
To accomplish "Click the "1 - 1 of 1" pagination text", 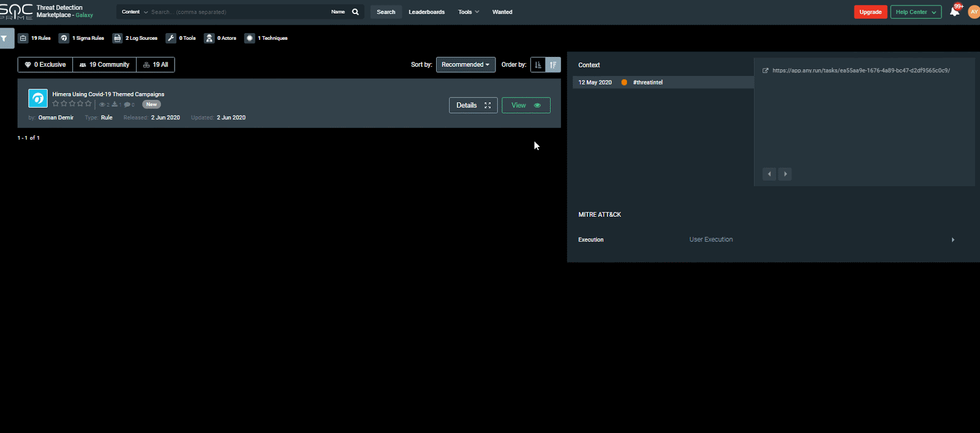I will (29, 138).
